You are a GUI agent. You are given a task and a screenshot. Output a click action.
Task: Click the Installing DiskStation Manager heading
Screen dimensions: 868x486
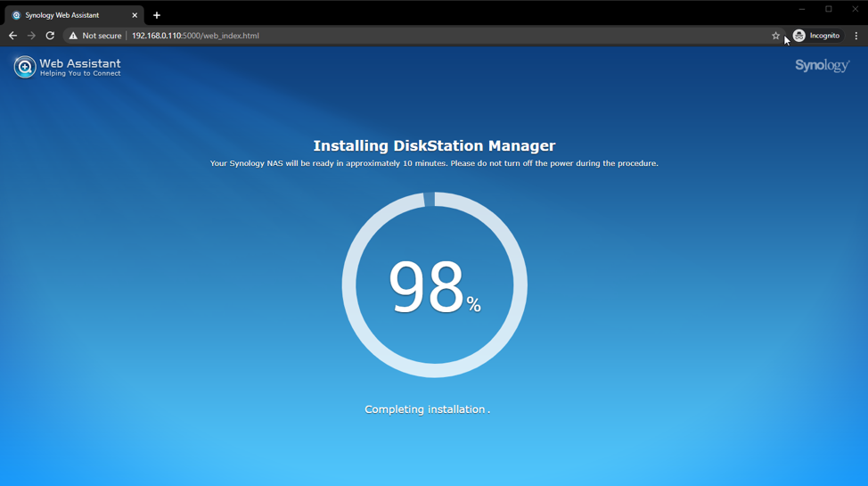(434, 145)
